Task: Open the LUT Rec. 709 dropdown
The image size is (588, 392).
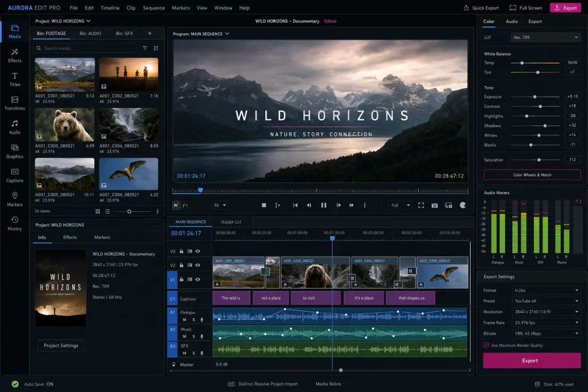Action: [546, 37]
